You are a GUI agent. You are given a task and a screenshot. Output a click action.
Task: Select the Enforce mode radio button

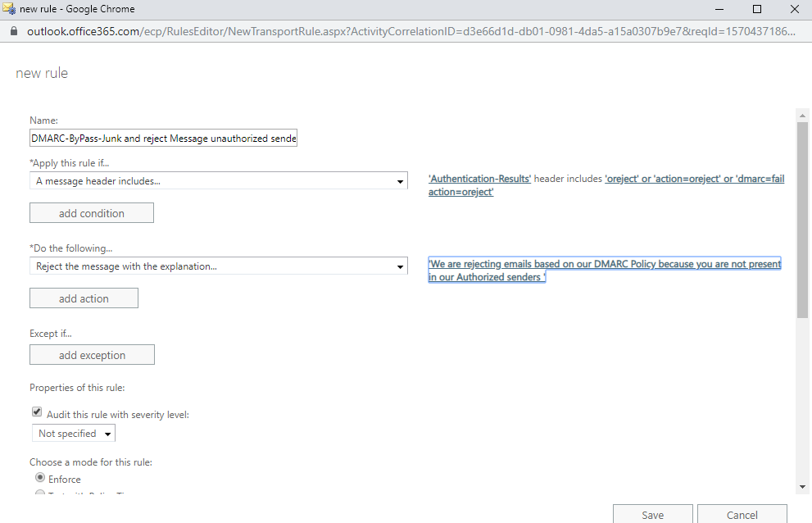coord(39,477)
